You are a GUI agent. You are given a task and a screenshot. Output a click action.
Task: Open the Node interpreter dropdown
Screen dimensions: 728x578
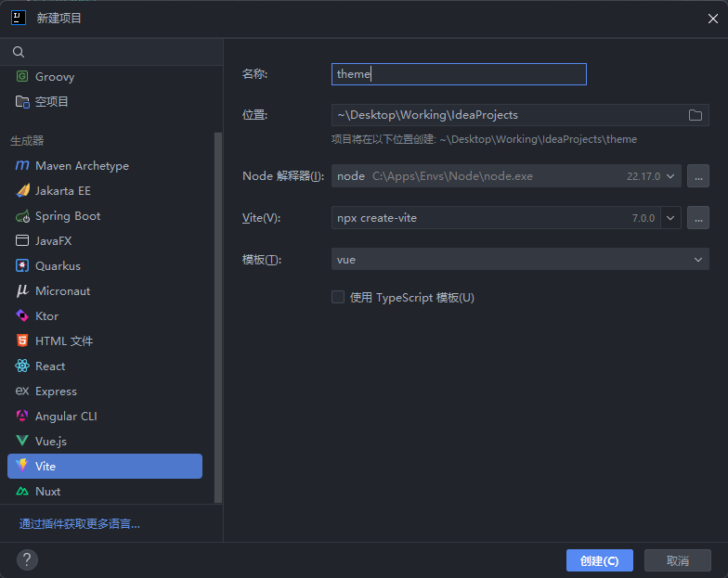(670, 176)
